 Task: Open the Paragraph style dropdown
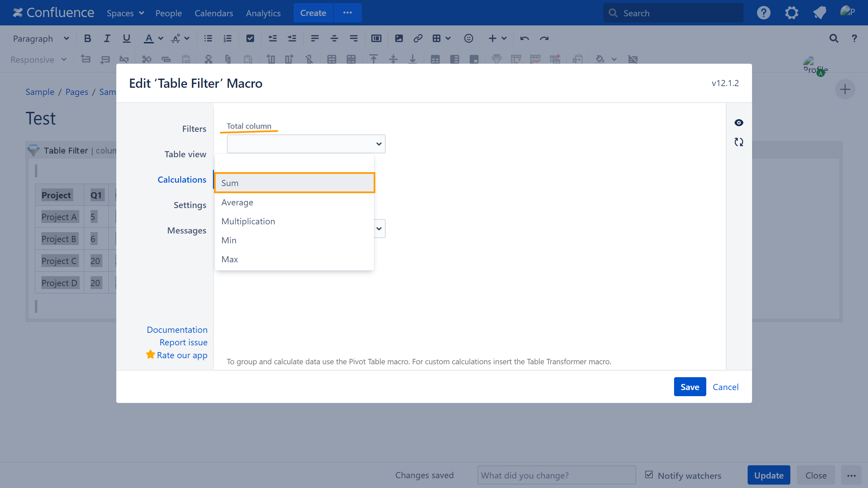[41, 39]
